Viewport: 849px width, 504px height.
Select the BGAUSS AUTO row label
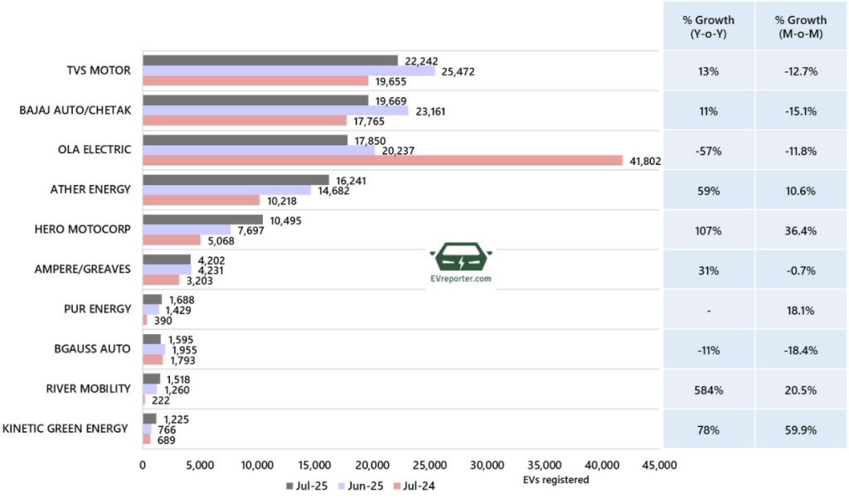point(92,349)
